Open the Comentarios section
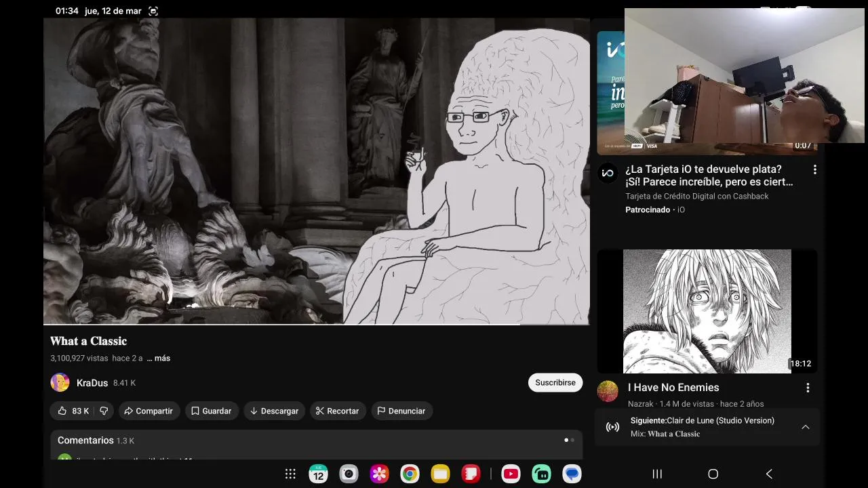The width and height of the screenshot is (868, 488). [316, 445]
